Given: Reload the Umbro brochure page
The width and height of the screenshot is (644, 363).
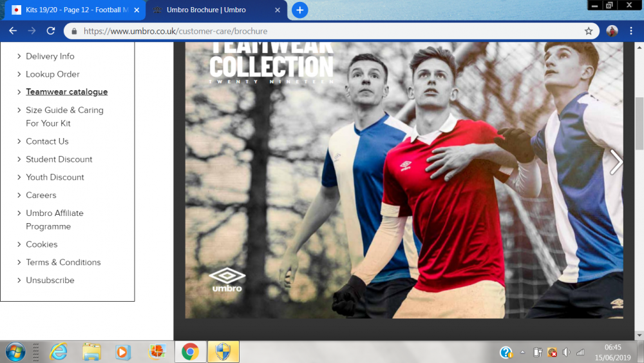Looking at the screenshot, I should 51,31.
